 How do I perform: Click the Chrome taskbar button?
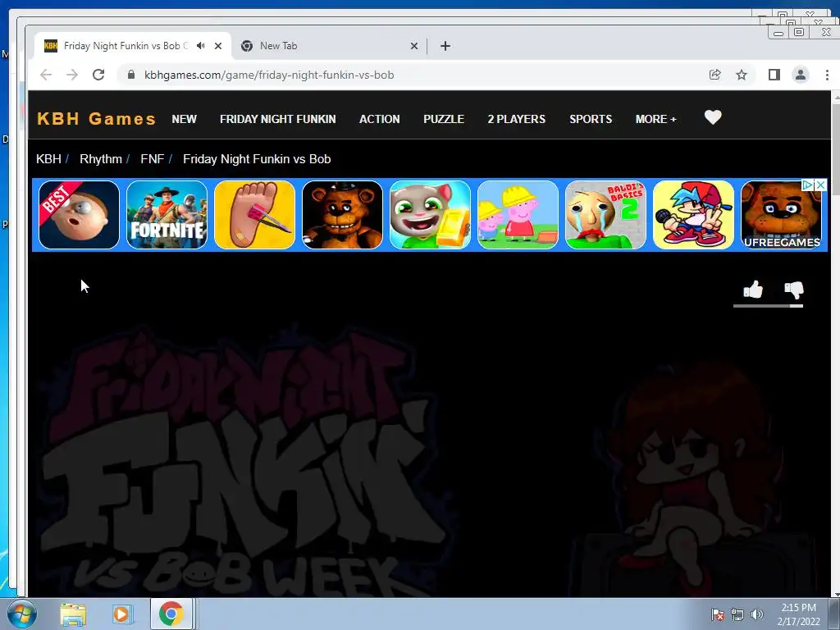click(171, 614)
